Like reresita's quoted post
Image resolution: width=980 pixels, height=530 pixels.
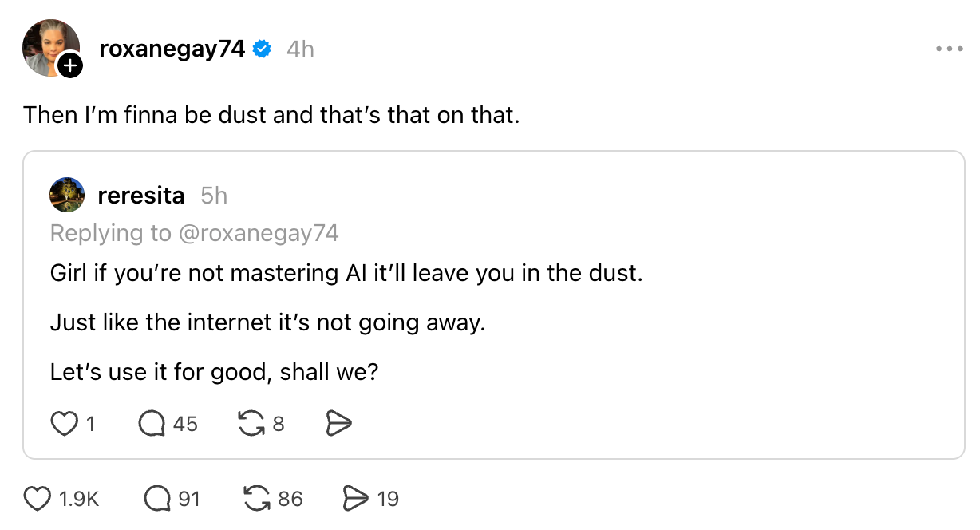pos(63,425)
